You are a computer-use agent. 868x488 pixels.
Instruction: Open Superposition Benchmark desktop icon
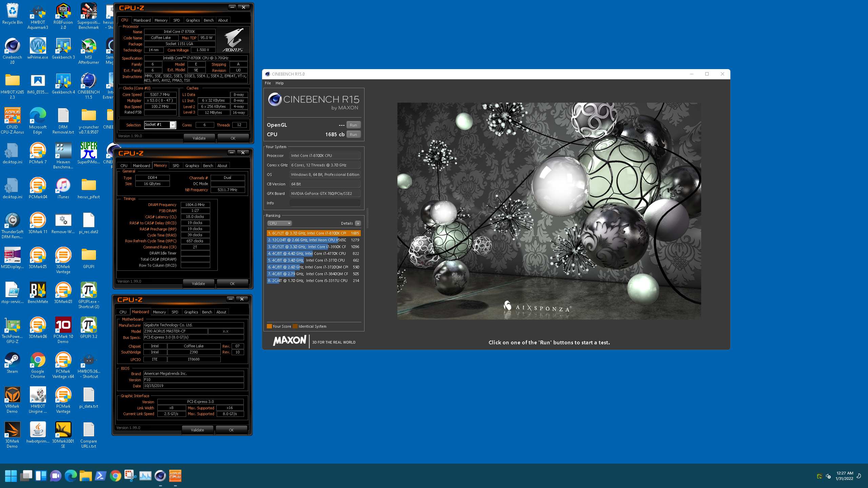(88, 16)
